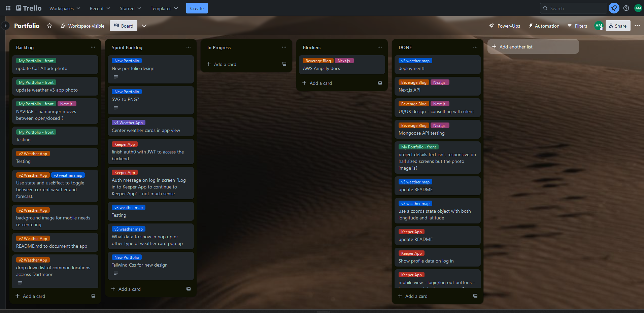Click green My Portfolio label on Cat Attack card

point(36,61)
